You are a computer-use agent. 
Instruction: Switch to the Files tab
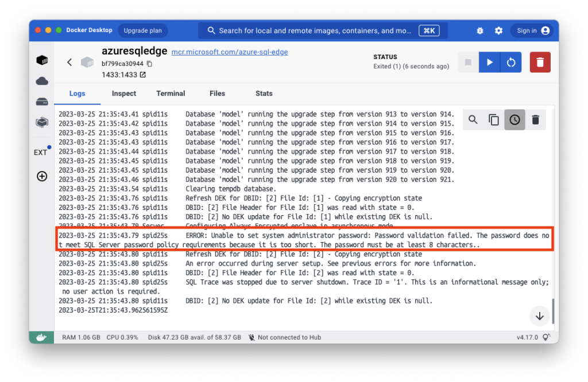(x=217, y=93)
